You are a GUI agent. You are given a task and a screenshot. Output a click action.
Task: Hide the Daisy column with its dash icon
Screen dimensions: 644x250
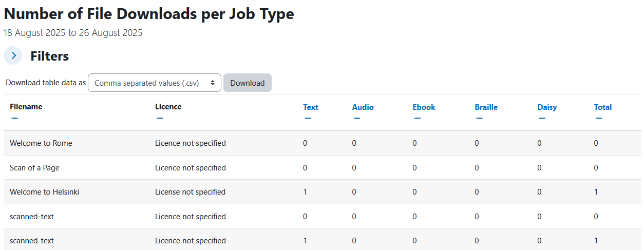[542, 119]
